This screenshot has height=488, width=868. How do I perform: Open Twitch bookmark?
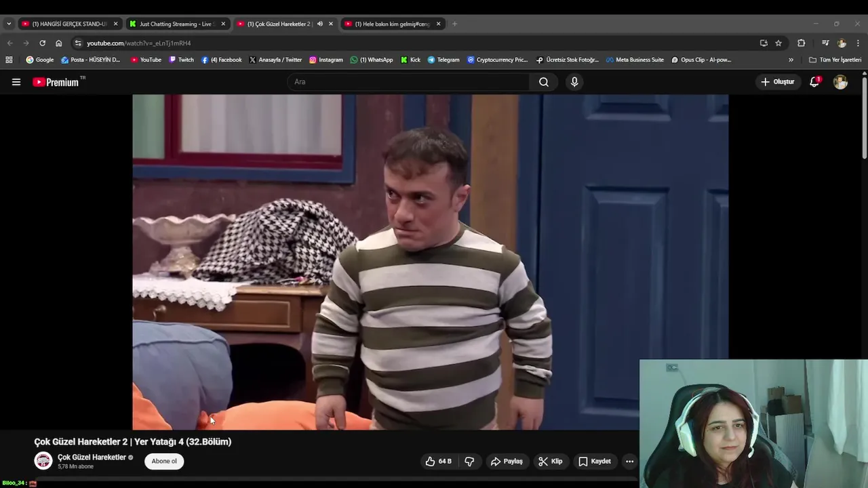tap(181, 60)
